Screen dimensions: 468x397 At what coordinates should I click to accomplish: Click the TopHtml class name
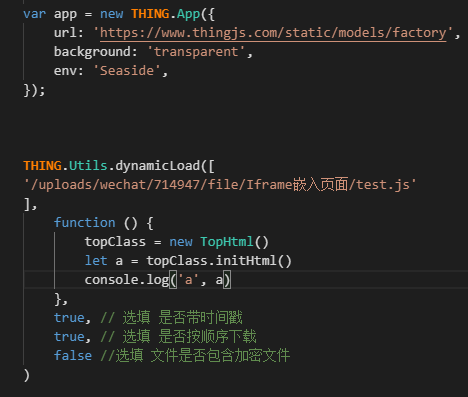[227, 242]
